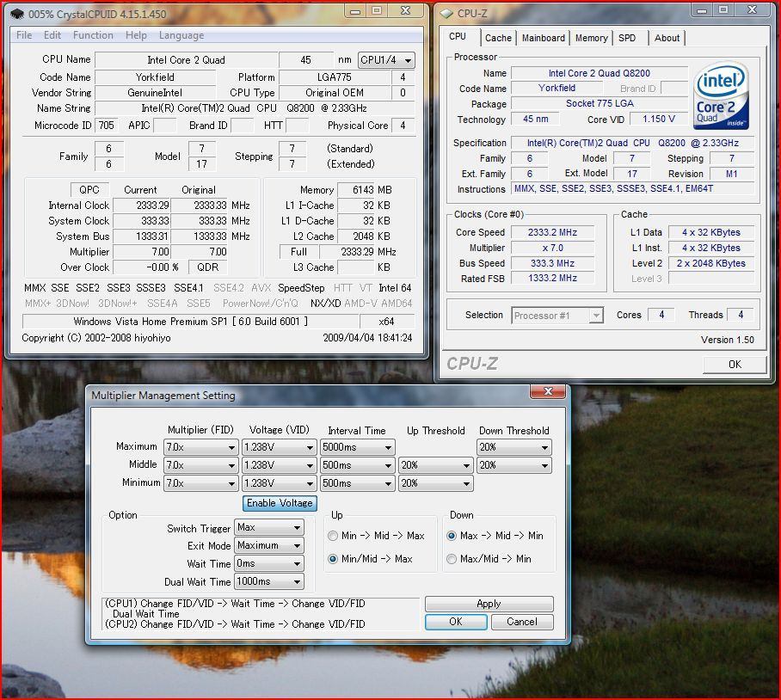Click Cancel in Multiplier Management Setting
Image resolution: width=781 pixels, height=700 pixels.
point(521,622)
